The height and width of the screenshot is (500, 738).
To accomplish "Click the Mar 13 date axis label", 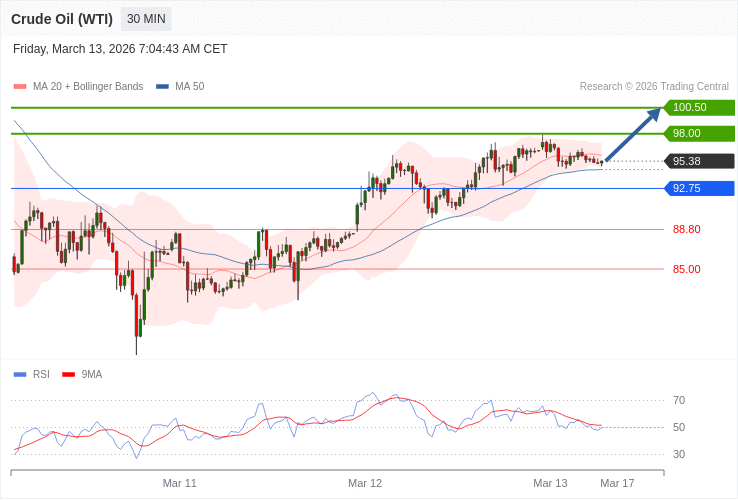I will [x=550, y=483].
